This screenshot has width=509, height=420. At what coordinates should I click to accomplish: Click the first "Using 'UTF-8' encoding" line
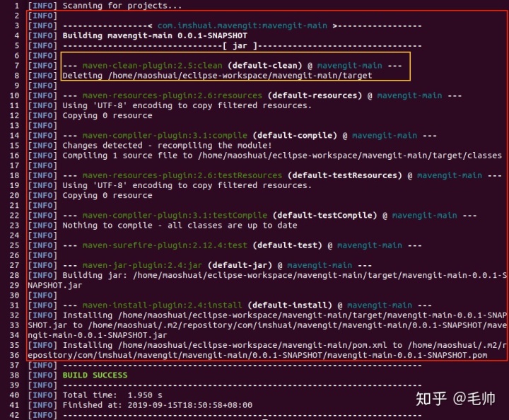(x=187, y=105)
